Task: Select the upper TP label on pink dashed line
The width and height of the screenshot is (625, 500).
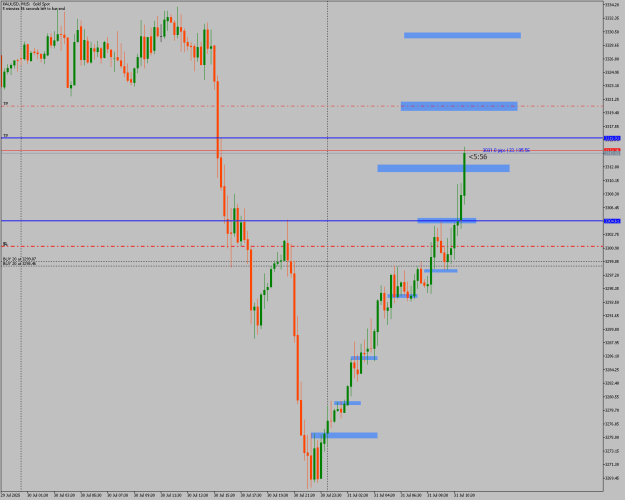Action: (x=6, y=104)
